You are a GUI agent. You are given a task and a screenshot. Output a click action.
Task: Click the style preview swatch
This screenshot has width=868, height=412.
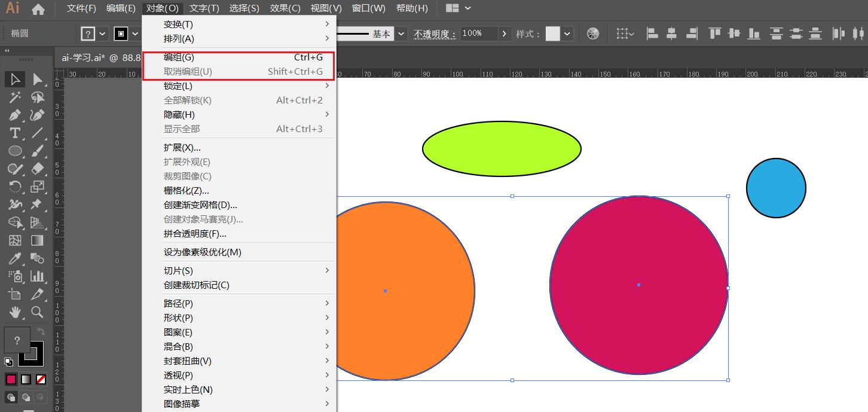pyautogui.click(x=553, y=34)
